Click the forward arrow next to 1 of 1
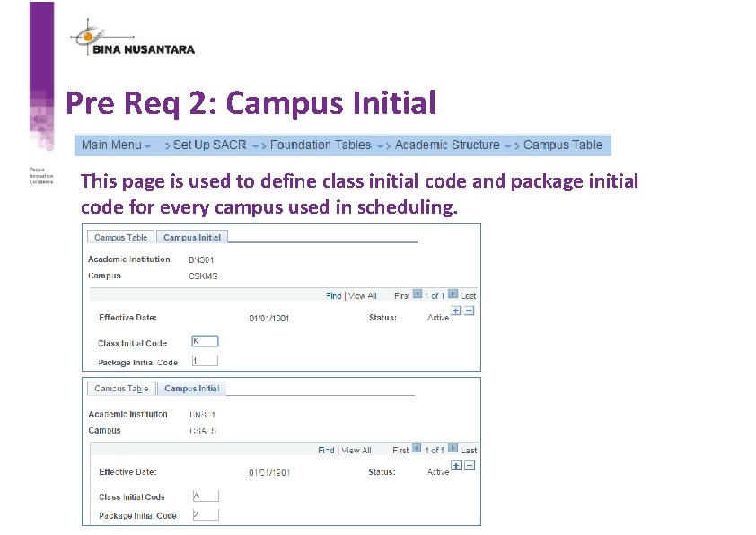 pyautogui.click(x=451, y=294)
